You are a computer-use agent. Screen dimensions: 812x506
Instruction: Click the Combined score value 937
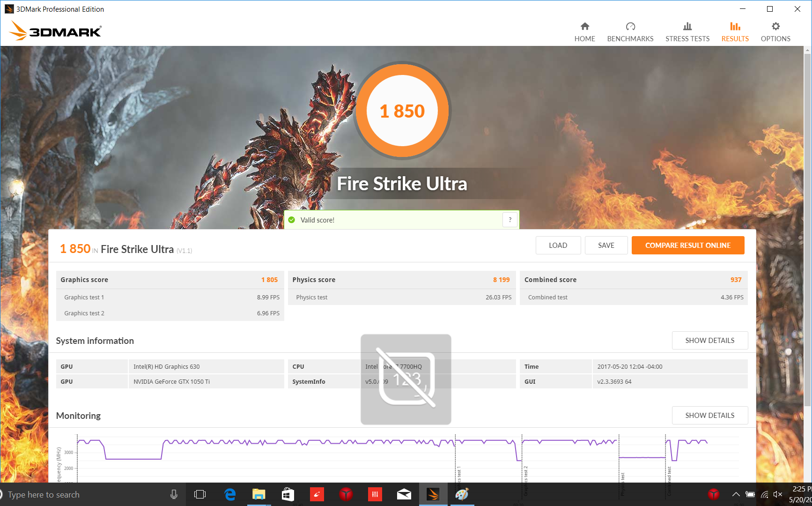(736, 280)
